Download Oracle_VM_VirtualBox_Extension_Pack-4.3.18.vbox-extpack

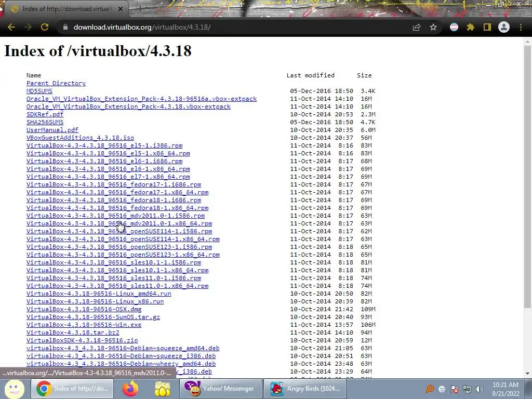129,107
